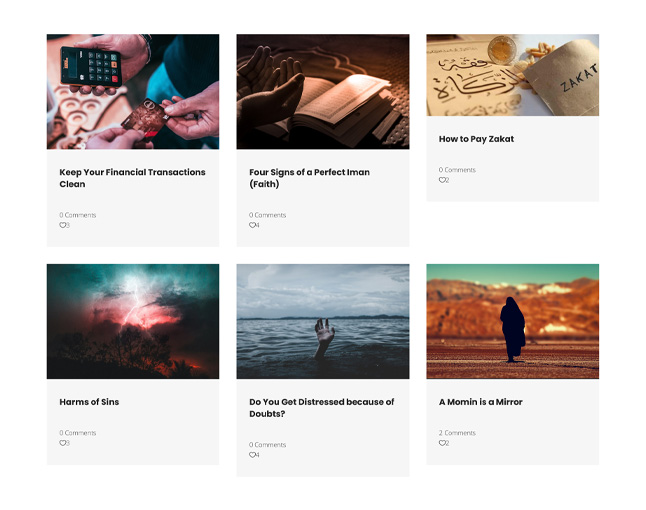The width and height of the screenshot is (646, 510).
Task: Like the Do You Get Distressed post
Action: (x=252, y=455)
